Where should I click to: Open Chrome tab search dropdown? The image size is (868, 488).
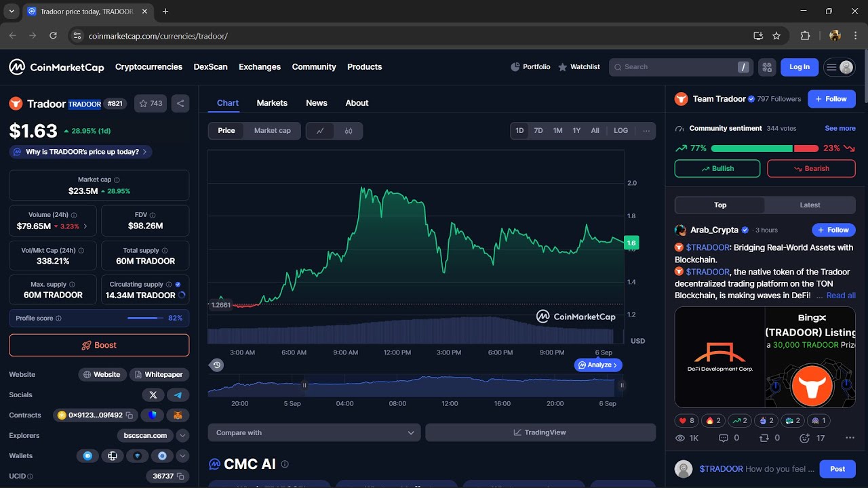tap(11, 12)
